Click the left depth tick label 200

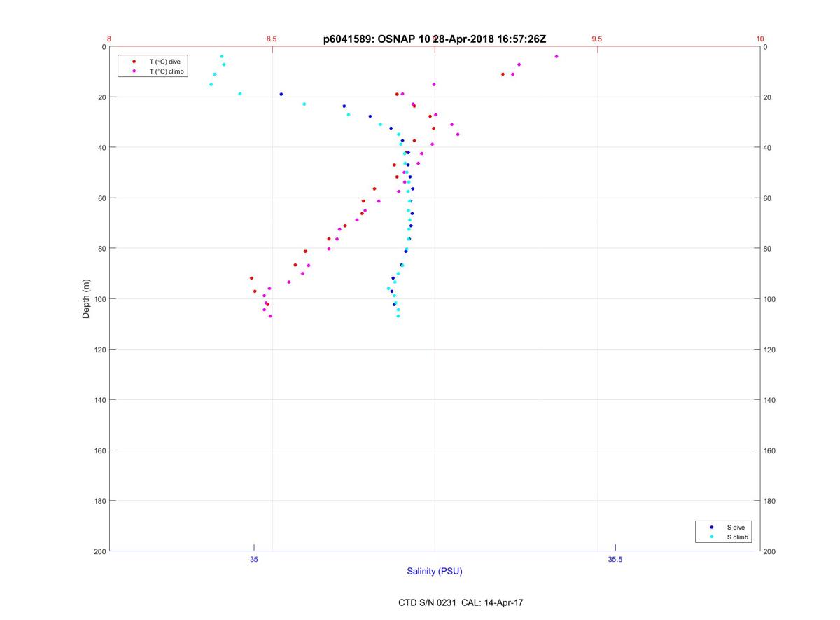click(x=99, y=551)
